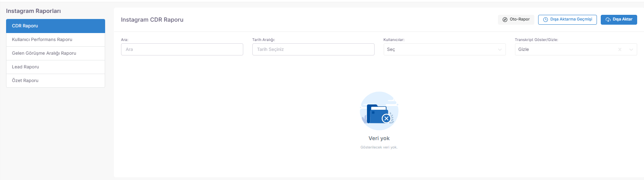This screenshot has height=180, width=644.
Task: Click the Oto-Rapor button
Action: [x=516, y=19]
